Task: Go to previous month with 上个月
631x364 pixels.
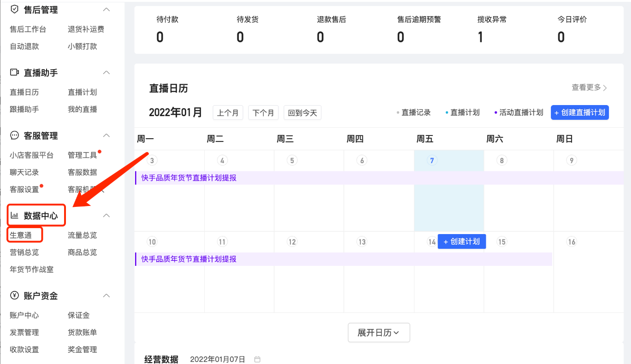Action: 228,112
